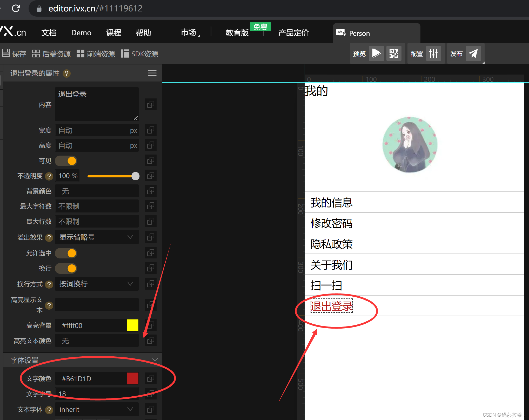Image resolution: width=529 pixels, height=420 pixels.
Task: Switch to the Person project tab
Action: pyautogui.click(x=377, y=33)
